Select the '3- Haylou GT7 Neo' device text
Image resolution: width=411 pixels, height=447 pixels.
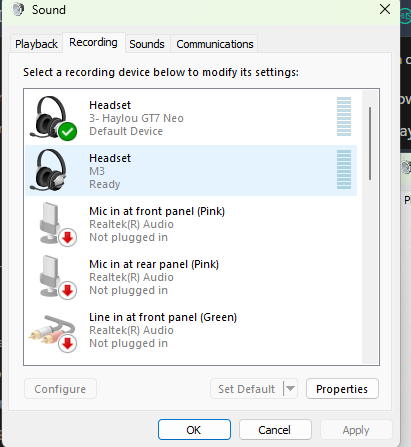[136, 118]
